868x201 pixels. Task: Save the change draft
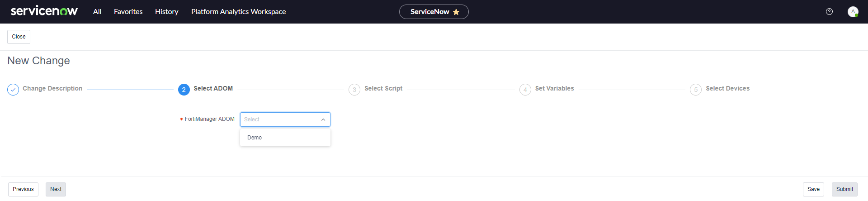pos(813,189)
